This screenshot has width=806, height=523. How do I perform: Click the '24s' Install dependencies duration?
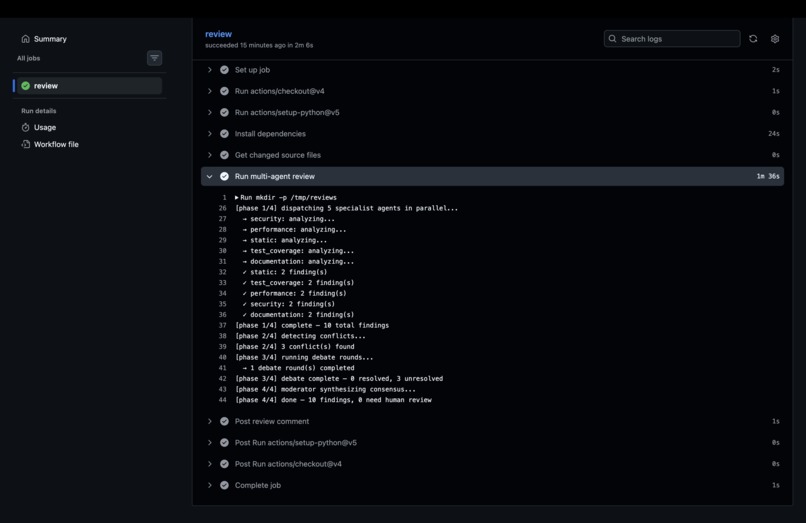(774, 134)
